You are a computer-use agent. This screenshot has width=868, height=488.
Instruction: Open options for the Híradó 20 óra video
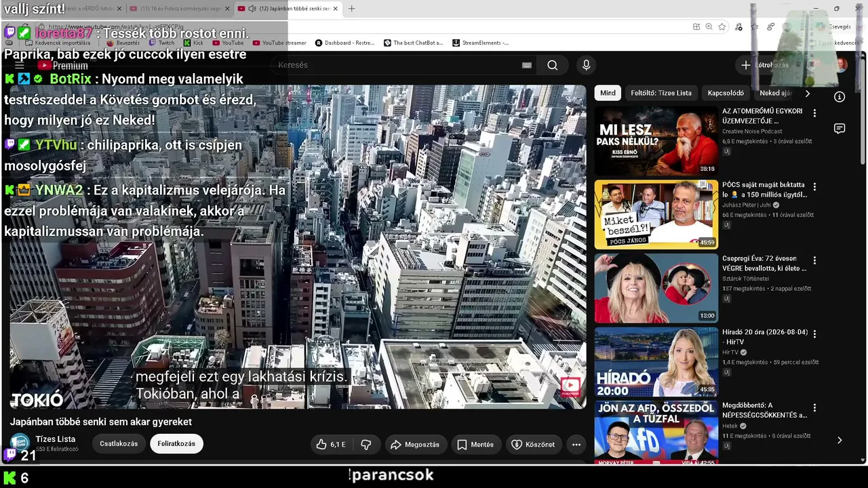pyautogui.click(x=814, y=335)
